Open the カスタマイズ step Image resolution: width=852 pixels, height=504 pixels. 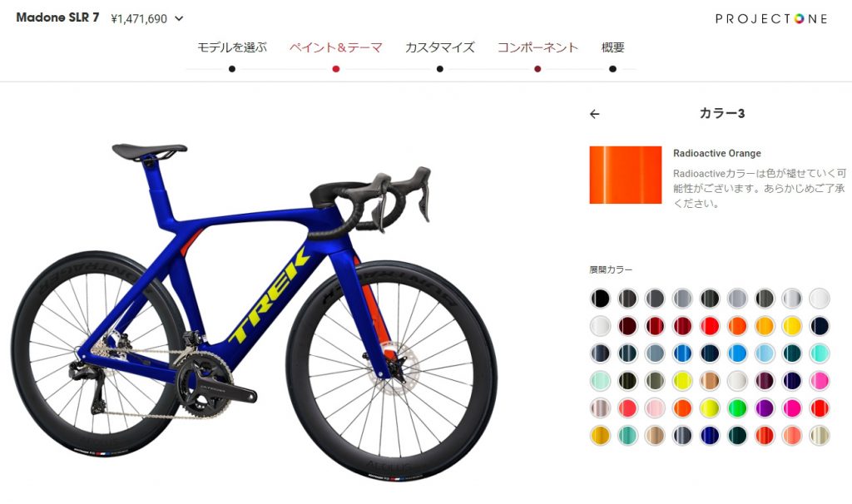(439, 47)
